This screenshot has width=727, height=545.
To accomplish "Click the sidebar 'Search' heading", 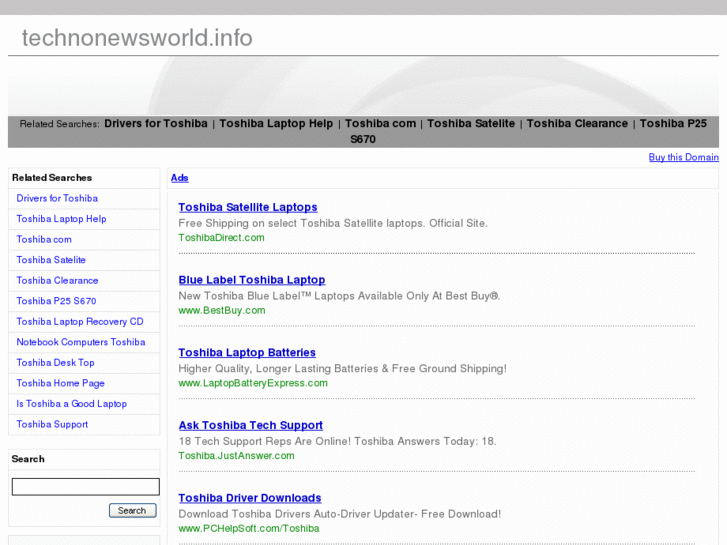I will click(x=28, y=459).
